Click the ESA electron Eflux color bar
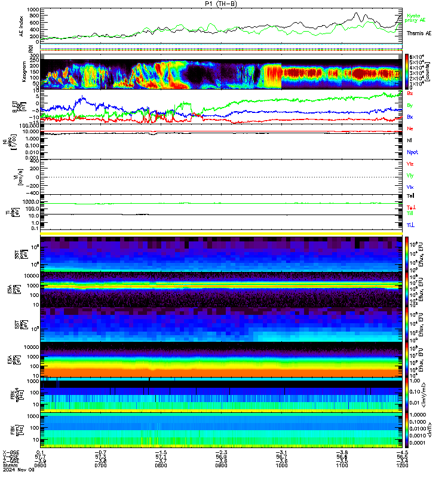 tap(406, 360)
